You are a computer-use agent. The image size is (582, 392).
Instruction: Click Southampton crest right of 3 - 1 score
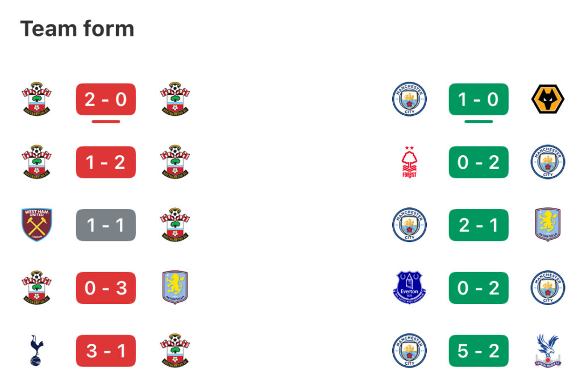click(175, 351)
